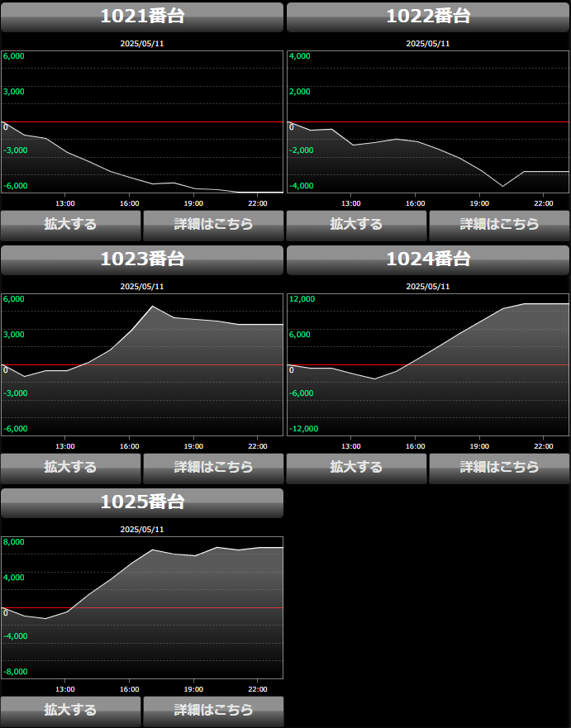This screenshot has width=571, height=728.
Task: Select the 1024番台 slump graph
Action: 428,364
